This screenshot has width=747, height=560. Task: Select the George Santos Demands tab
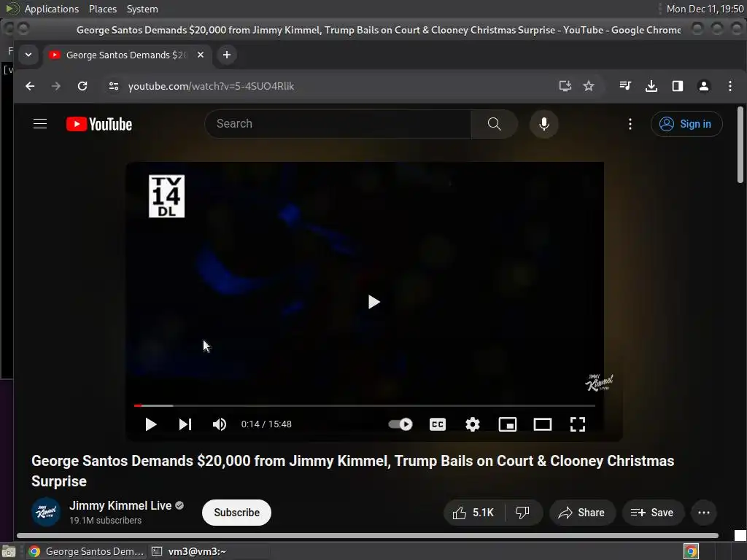[125, 55]
